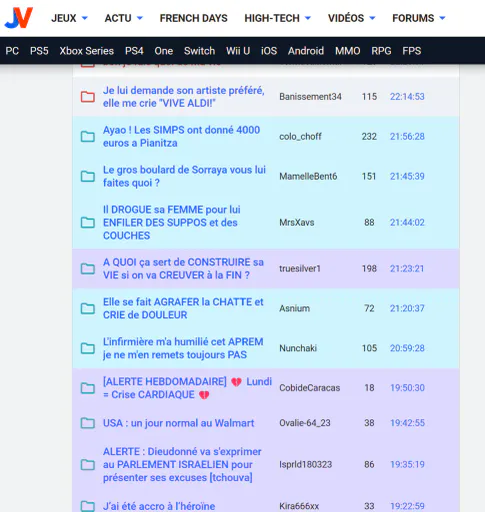Image resolution: width=485 pixels, height=512 pixels.
Task: Open topic 'Je lui demande son artiste préféré'
Action: (x=184, y=97)
